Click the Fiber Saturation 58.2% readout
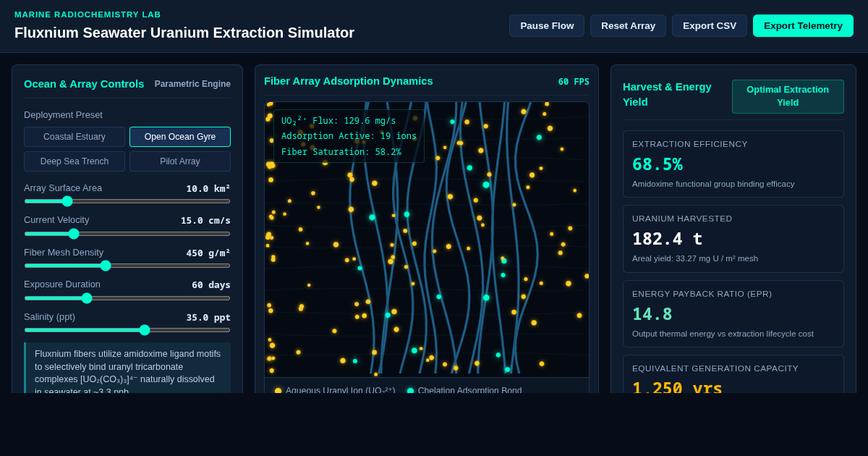The width and height of the screenshot is (868, 456). pyautogui.click(x=341, y=152)
